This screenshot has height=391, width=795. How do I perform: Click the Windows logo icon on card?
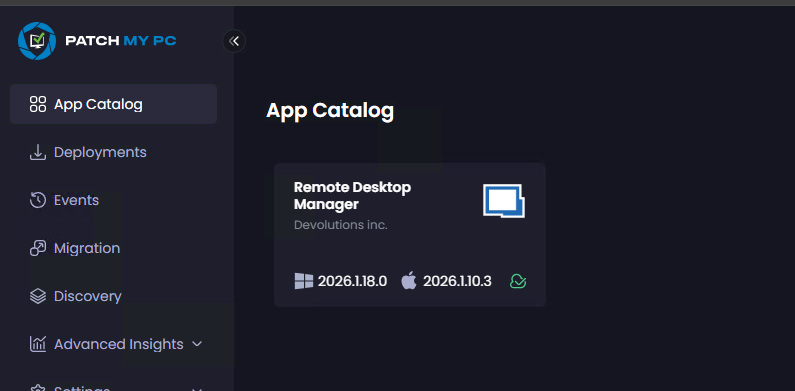(x=304, y=281)
